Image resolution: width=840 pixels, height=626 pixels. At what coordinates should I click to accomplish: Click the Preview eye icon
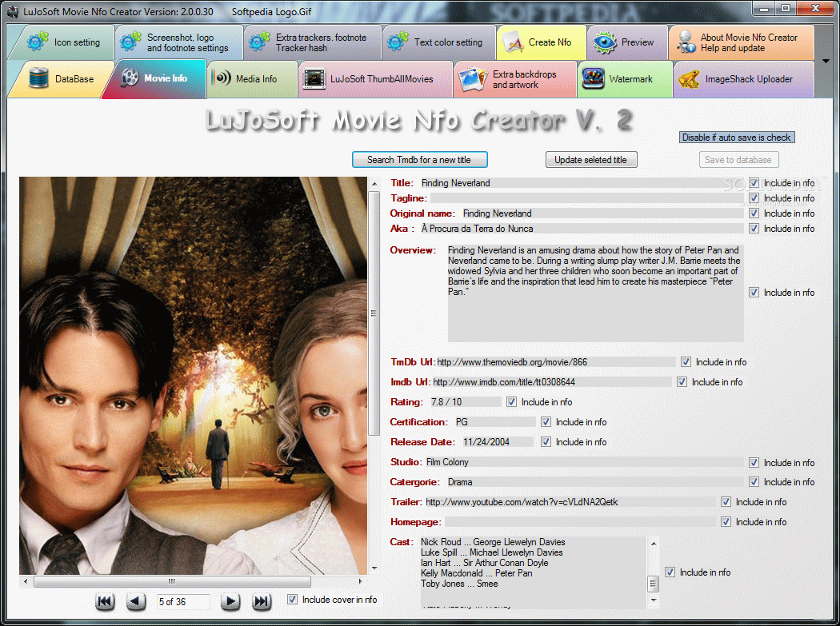click(604, 42)
